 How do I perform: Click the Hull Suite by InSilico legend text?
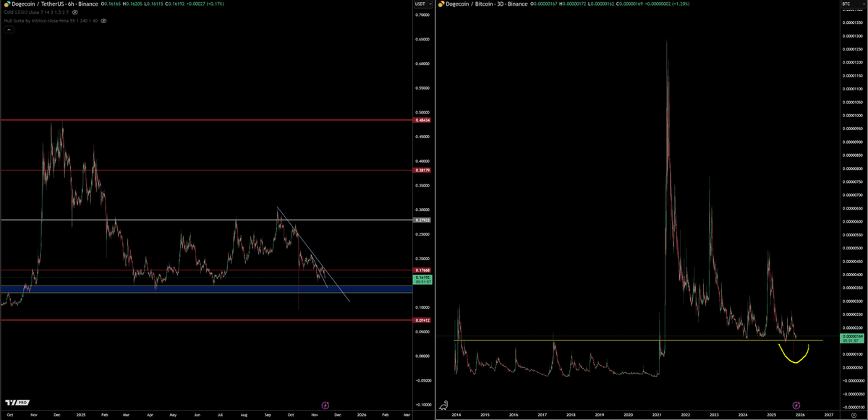(x=50, y=21)
